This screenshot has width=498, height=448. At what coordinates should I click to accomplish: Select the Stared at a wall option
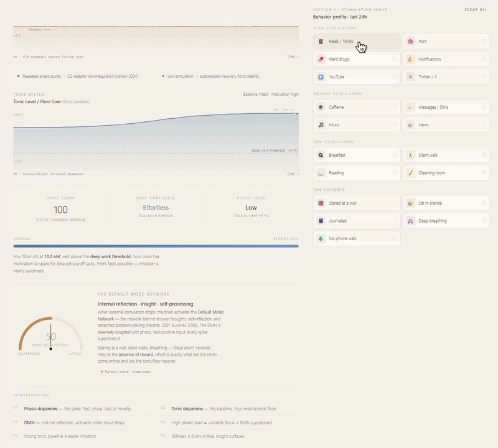click(357, 203)
